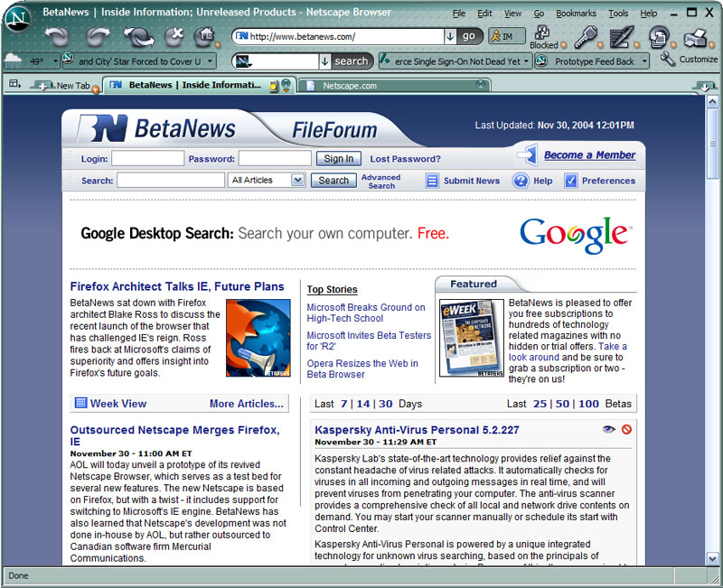Image resolution: width=723 pixels, height=588 pixels.
Task: Open the All Articles dropdown
Action: click(298, 180)
